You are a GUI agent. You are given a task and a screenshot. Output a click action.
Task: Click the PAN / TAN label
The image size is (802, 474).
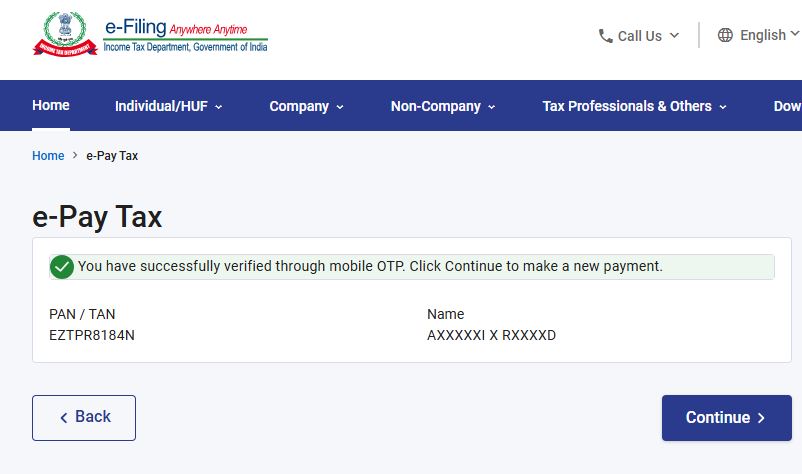point(82,314)
